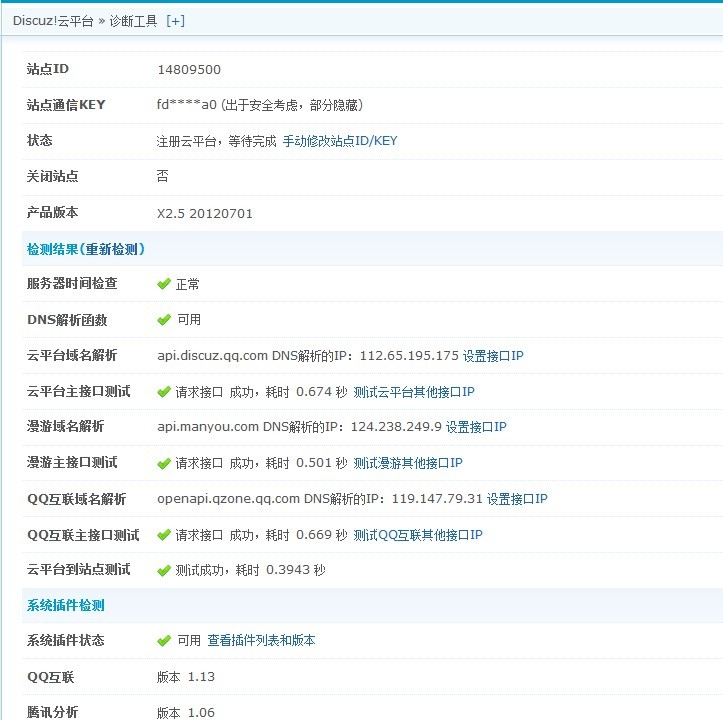Click the 0.3943 秒 timing text
The image size is (723, 720).
[x=296, y=570]
